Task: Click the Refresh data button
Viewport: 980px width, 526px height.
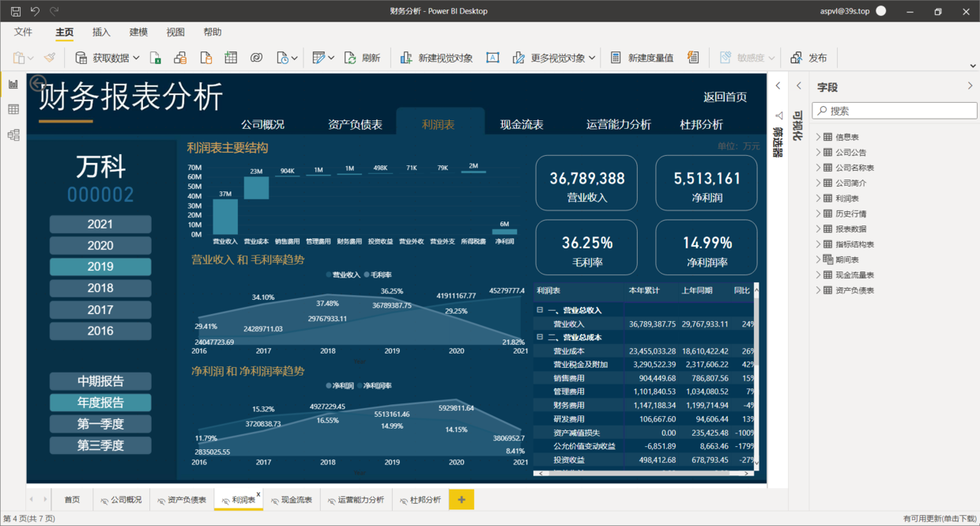Action: [x=362, y=58]
